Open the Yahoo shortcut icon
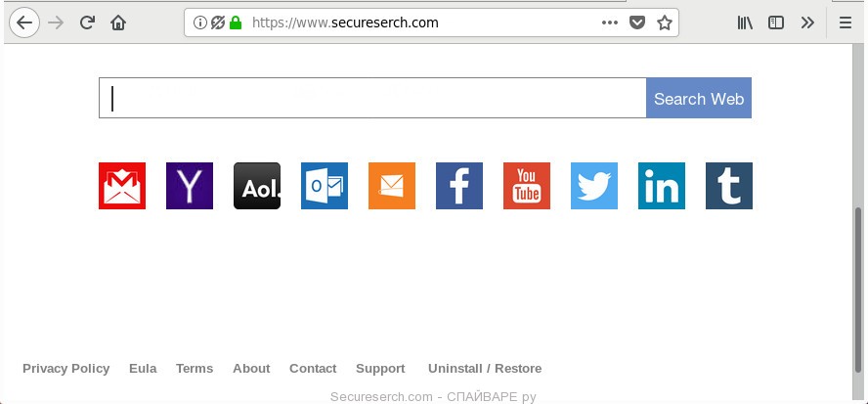The height and width of the screenshot is (404, 868). pos(190,186)
